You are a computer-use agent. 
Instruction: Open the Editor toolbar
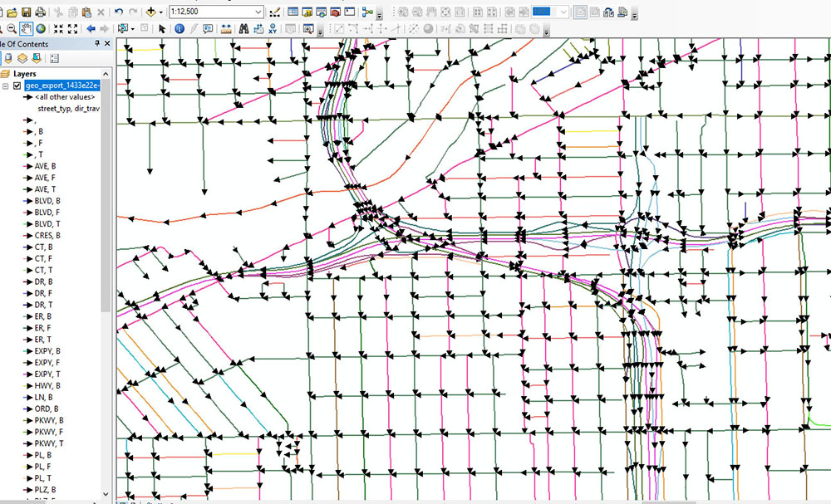pos(274,12)
